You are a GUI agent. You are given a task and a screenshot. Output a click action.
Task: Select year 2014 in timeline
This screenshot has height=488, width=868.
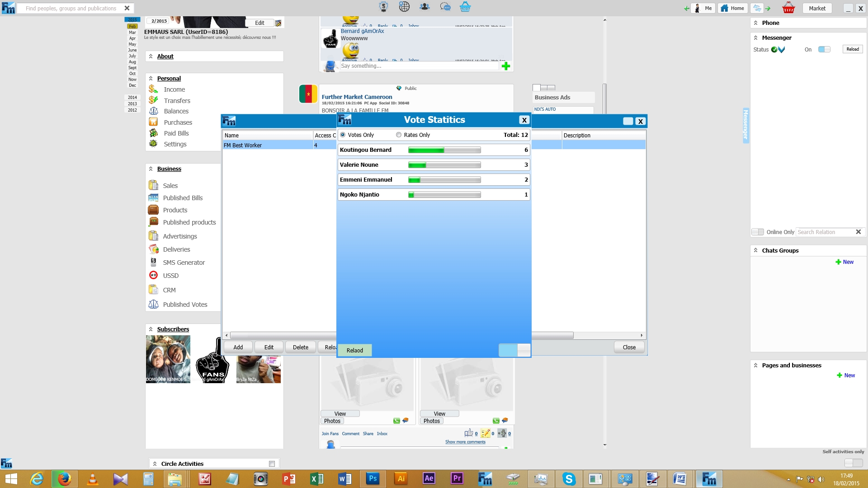click(132, 97)
